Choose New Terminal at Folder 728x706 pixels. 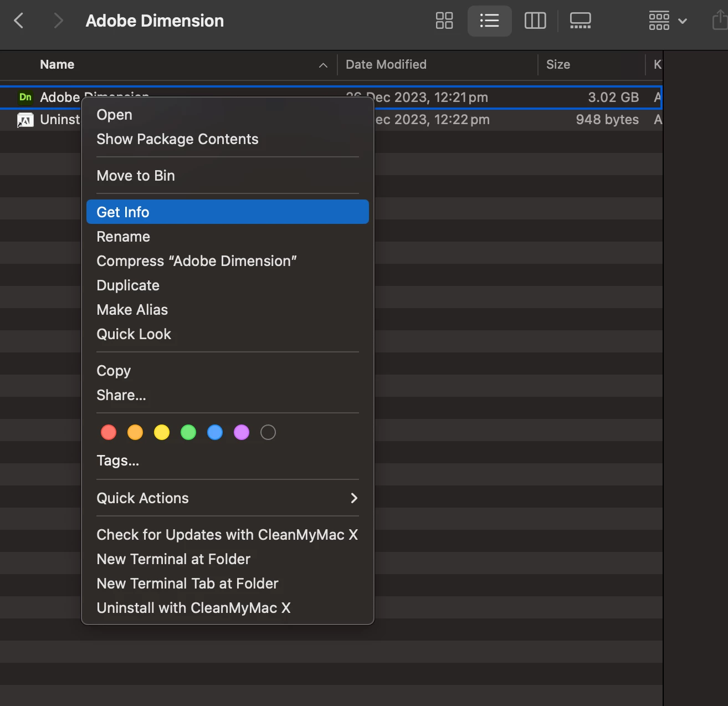228,559
